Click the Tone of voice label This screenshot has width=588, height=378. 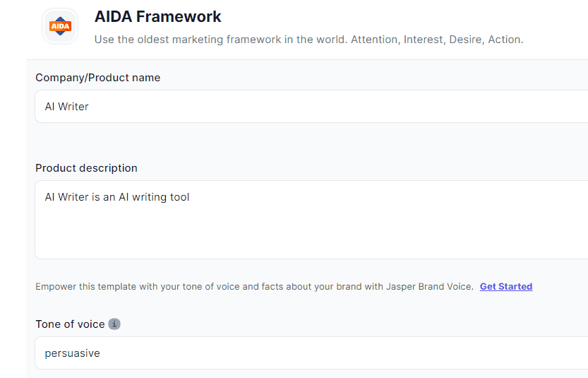point(70,324)
